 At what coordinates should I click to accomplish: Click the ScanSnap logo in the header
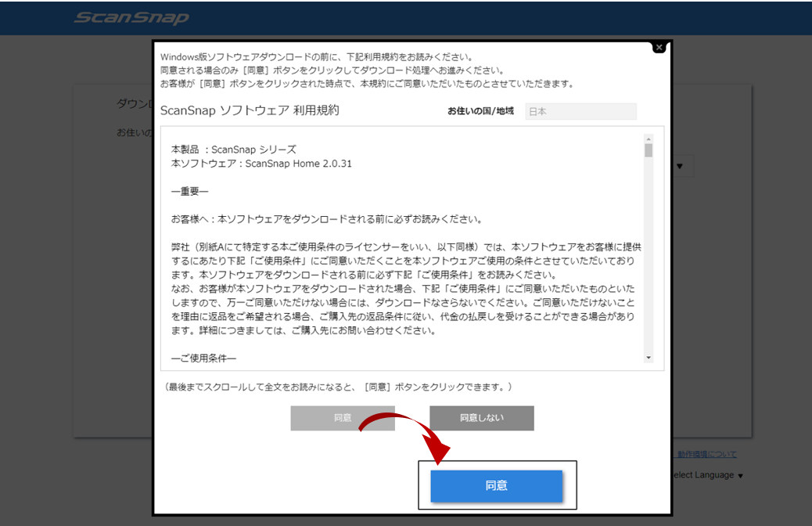(131, 17)
